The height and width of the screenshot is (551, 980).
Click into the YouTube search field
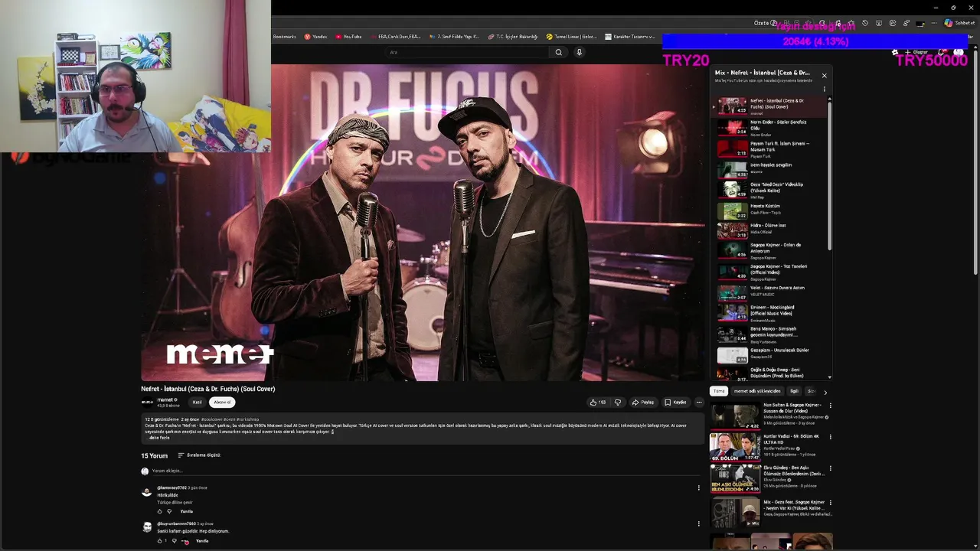pyautogui.click(x=467, y=52)
